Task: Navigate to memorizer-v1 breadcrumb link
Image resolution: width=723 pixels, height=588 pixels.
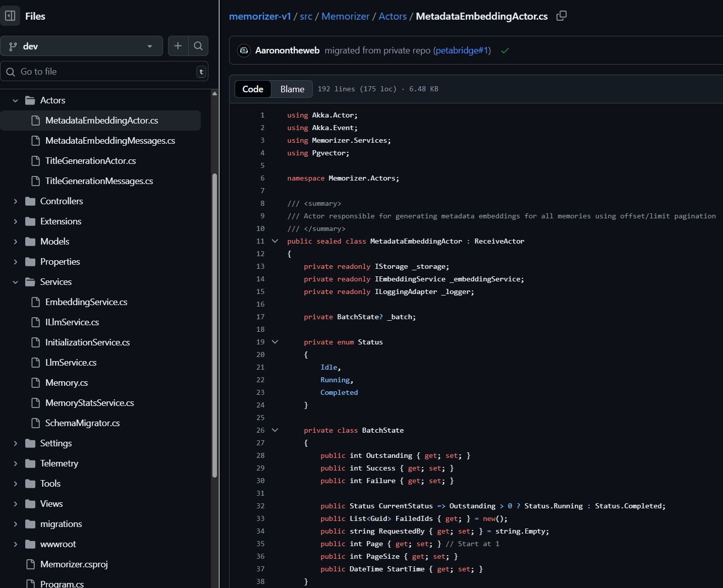Action: tap(260, 16)
